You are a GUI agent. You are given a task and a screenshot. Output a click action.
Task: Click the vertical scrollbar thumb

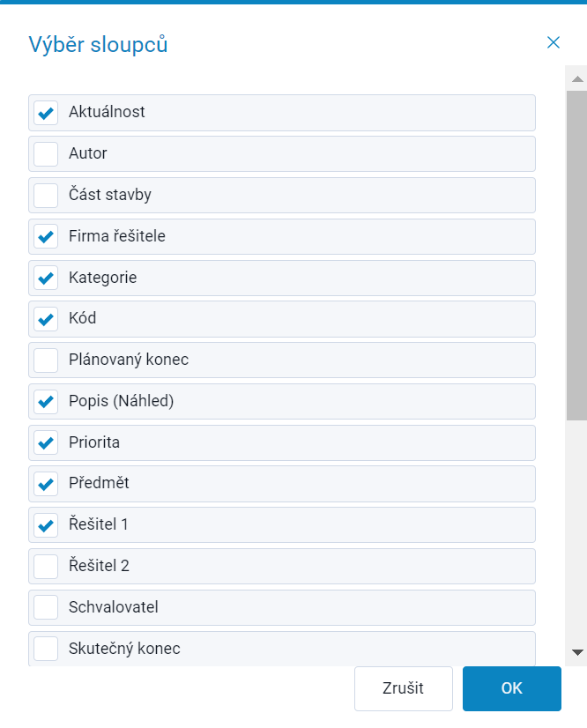(x=576, y=256)
